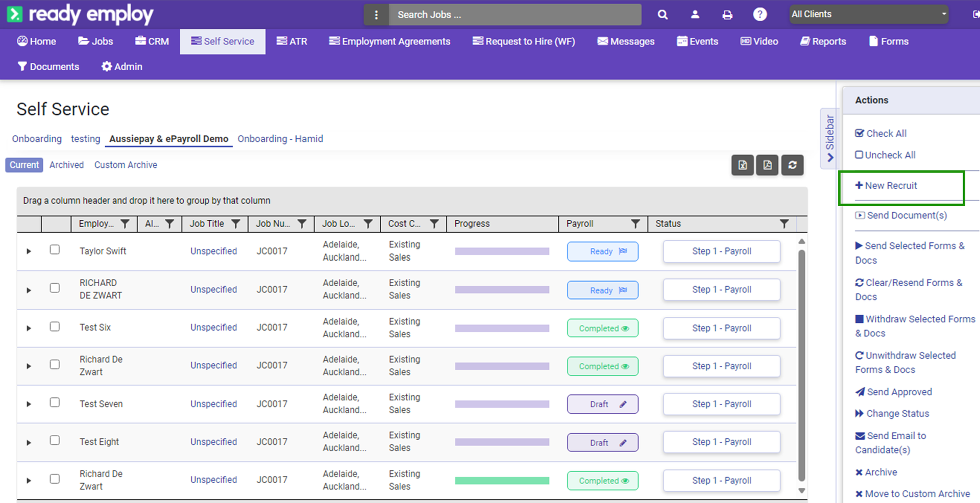The width and height of the screenshot is (980, 503).
Task: Click Draft payroll badge for Test Eight
Action: click(603, 442)
